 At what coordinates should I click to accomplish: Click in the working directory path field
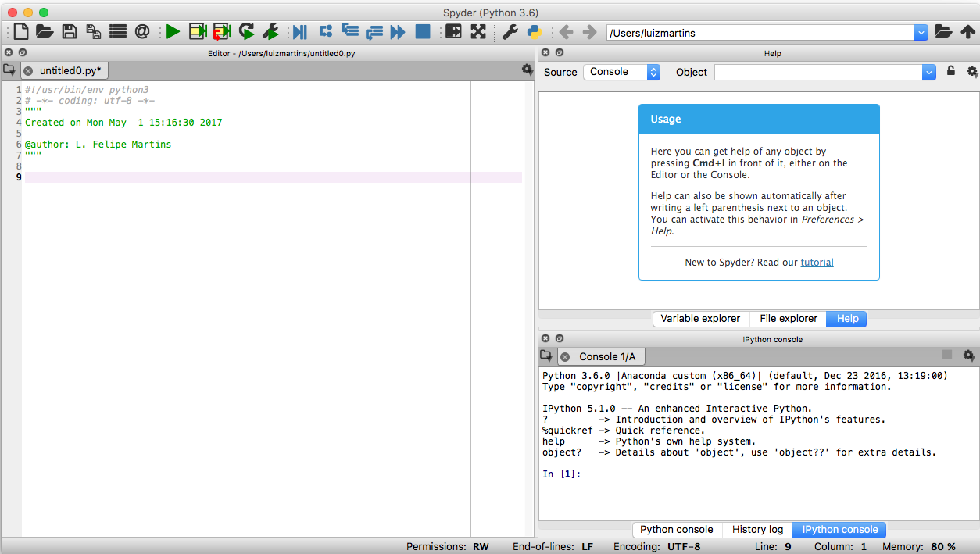[x=760, y=33]
